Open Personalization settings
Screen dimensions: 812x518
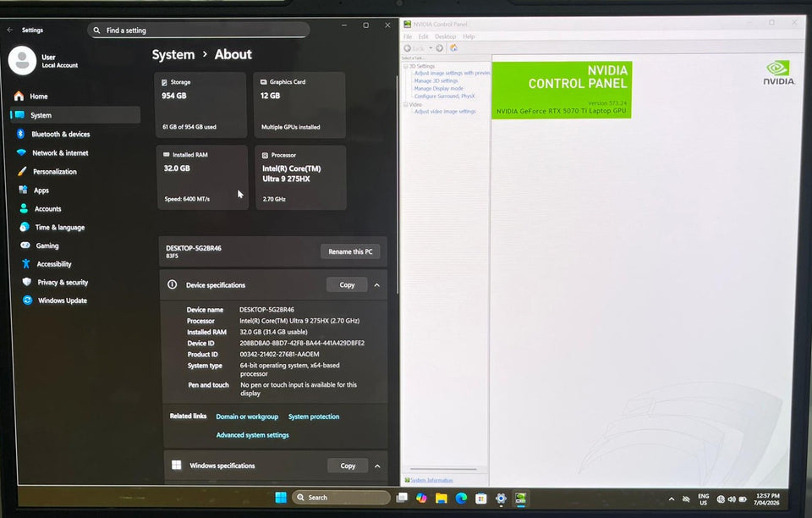[x=56, y=171]
